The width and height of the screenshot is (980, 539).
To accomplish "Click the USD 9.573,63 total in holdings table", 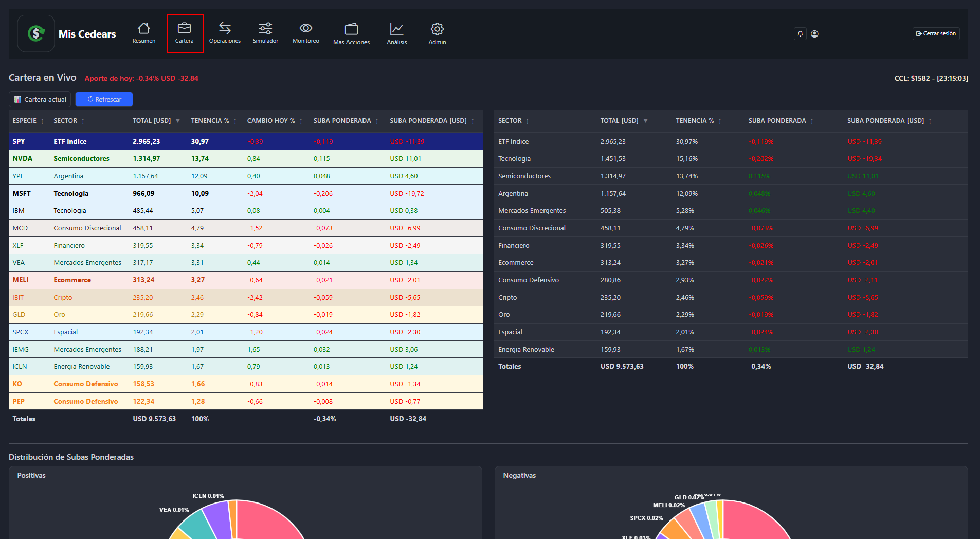I will 154,419.
